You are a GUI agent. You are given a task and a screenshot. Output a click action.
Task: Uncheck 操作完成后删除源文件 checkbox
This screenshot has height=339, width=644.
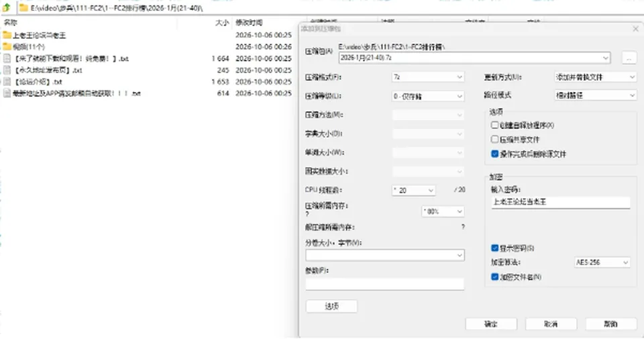[495, 154]
